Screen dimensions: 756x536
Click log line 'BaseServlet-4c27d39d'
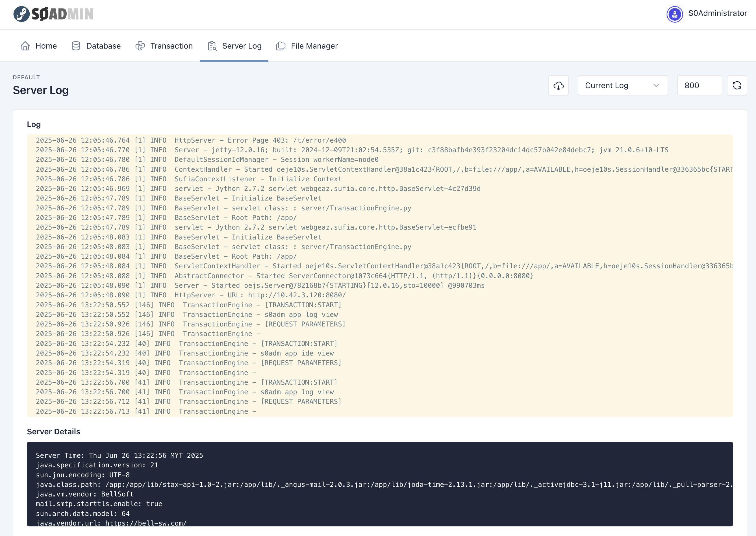[x=258, y=188]
